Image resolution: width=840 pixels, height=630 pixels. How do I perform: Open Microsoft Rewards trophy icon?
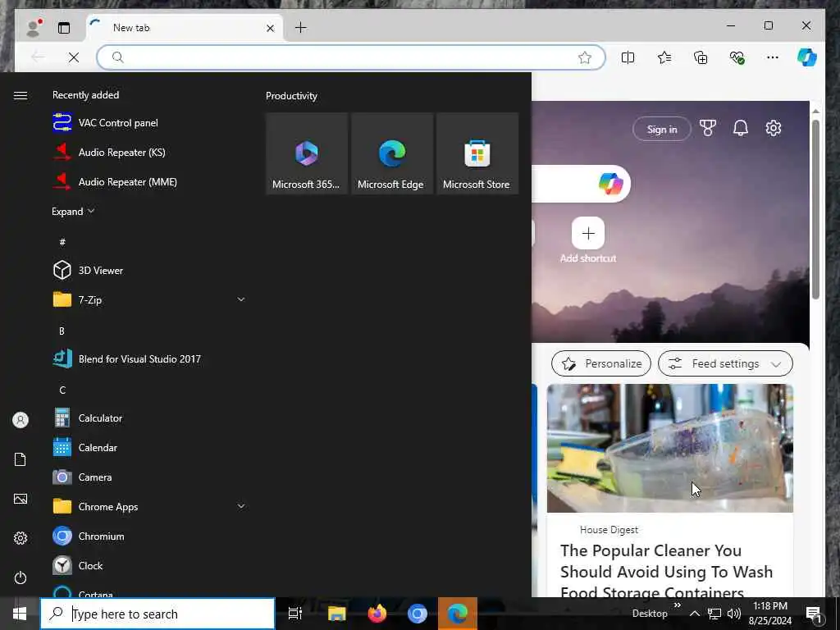pos(708,128)
